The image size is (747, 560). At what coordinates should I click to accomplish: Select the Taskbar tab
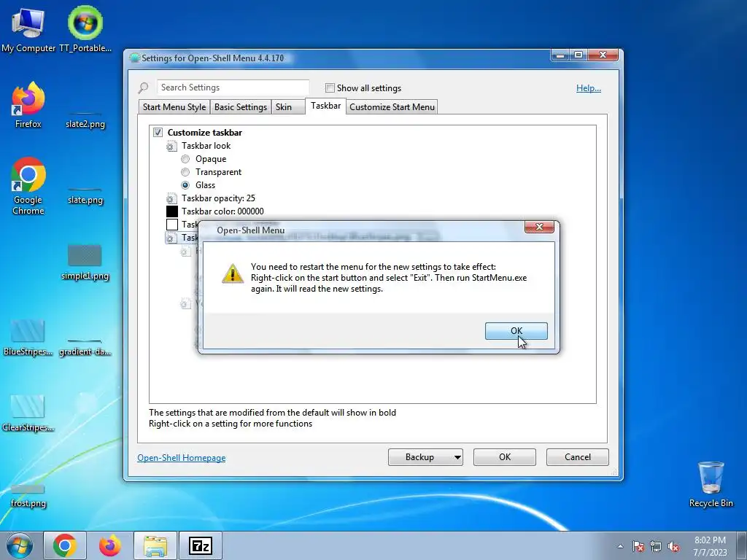click(x=326, y=106)
